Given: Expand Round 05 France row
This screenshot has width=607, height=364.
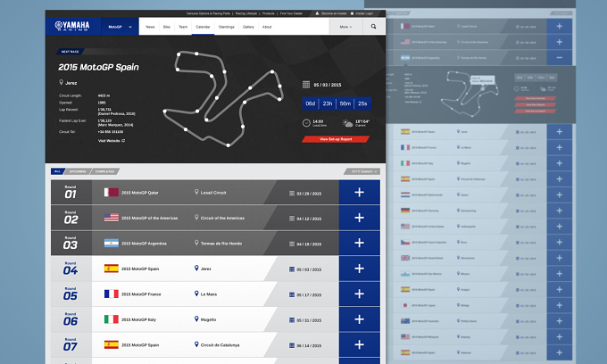Looking at the screenshot, I should pos(359,294).
